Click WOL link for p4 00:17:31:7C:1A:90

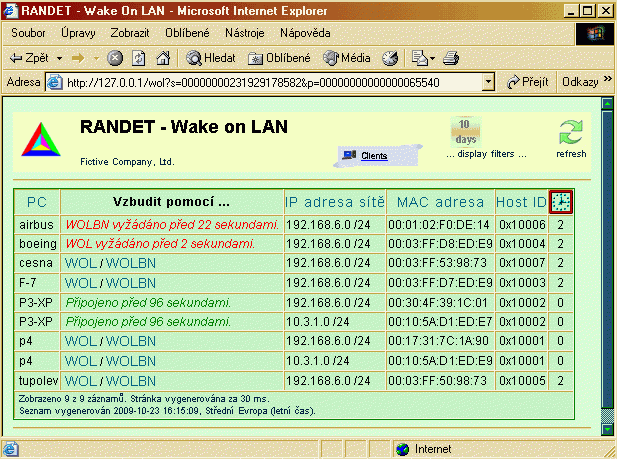[x=81, y=341]
